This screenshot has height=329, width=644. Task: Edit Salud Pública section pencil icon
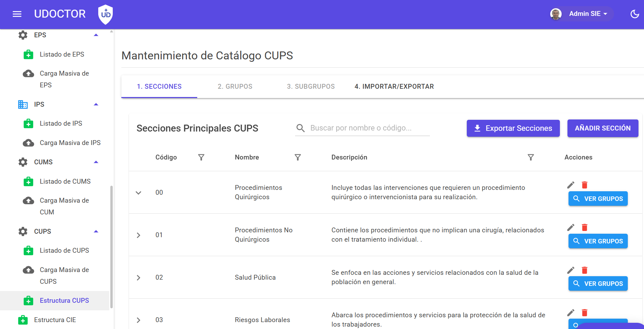click(x=571, y=270)
